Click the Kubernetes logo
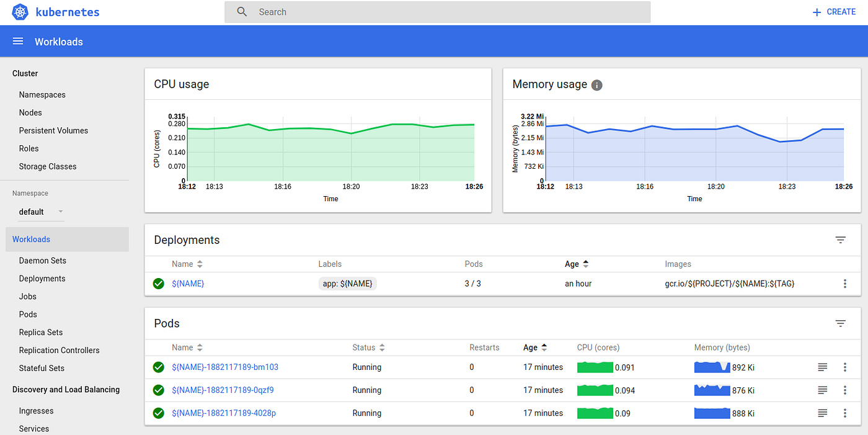Viewport: 868px width, 435px height. (20, 12)
